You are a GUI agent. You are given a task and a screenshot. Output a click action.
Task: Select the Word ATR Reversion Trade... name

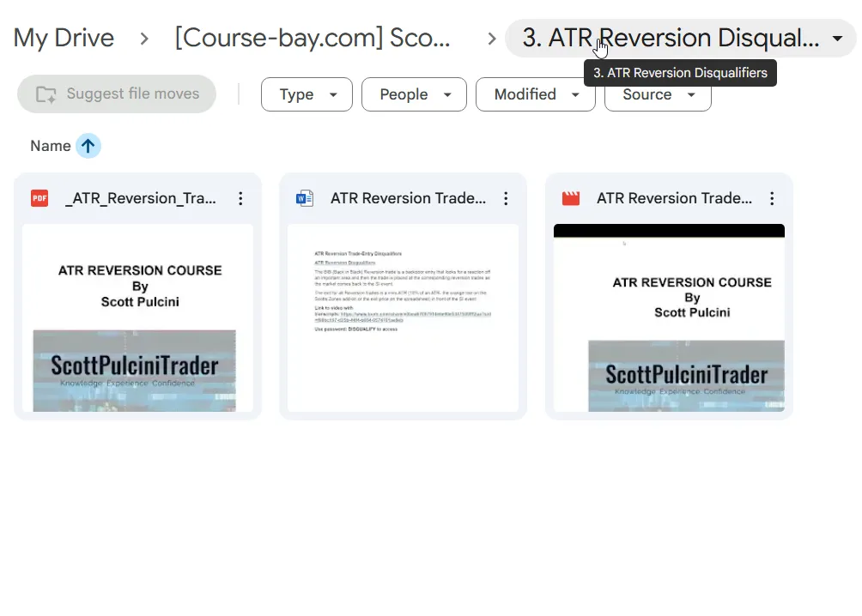[x=408, y=198]
